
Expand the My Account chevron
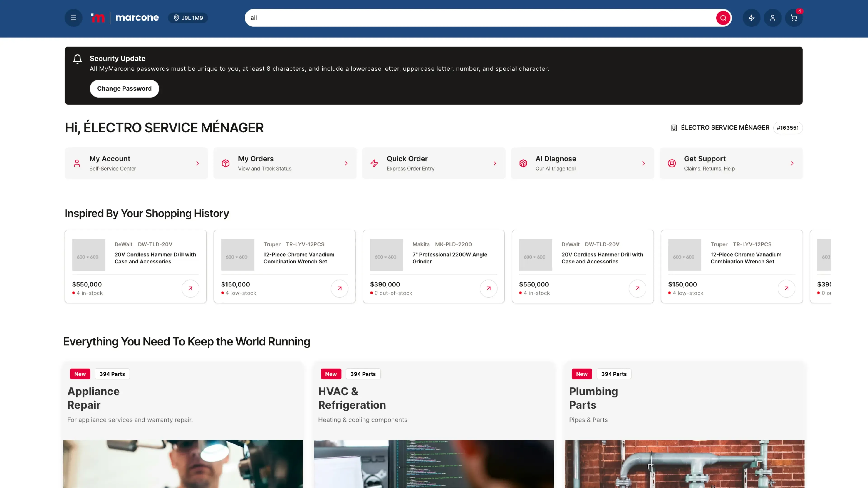(198, 163)
